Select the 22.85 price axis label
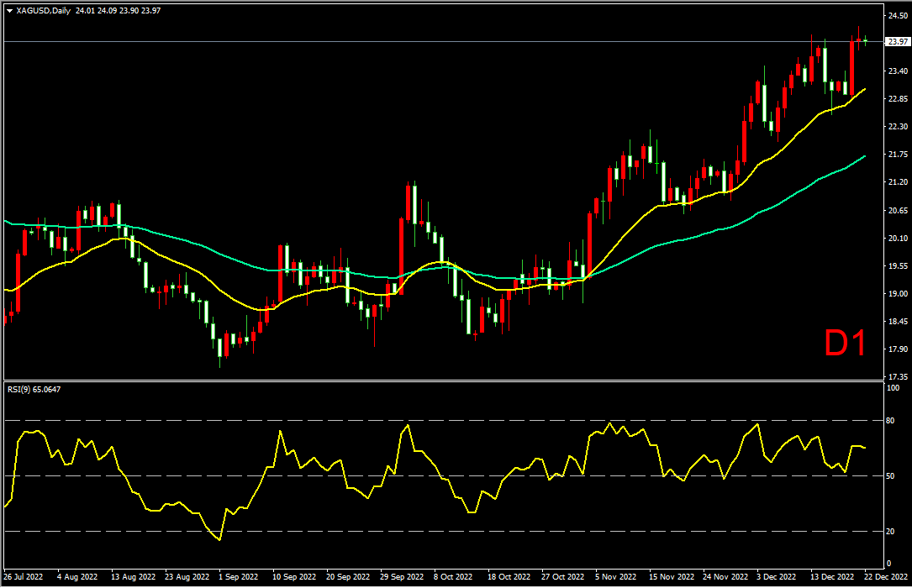Viewport: 912px width, 588px height. pos(898,99)
